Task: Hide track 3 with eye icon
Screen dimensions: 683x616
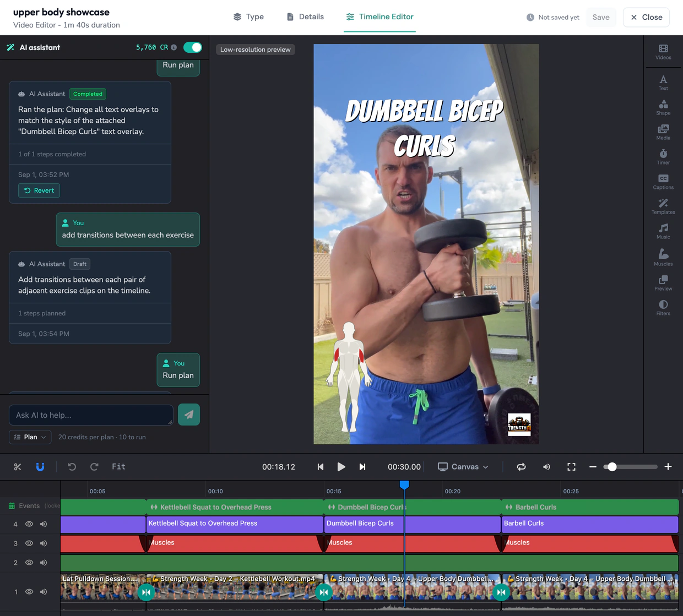Action: (x=29, y=543)
